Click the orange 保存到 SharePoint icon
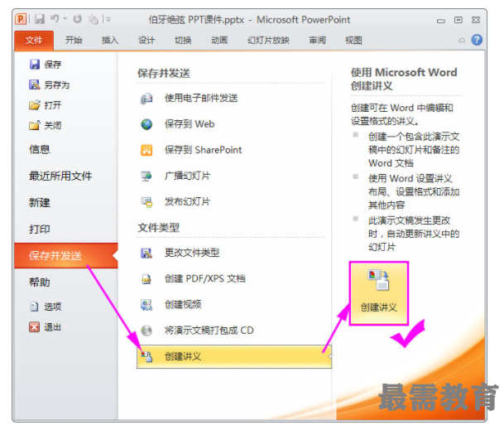 tap(146, 150)
